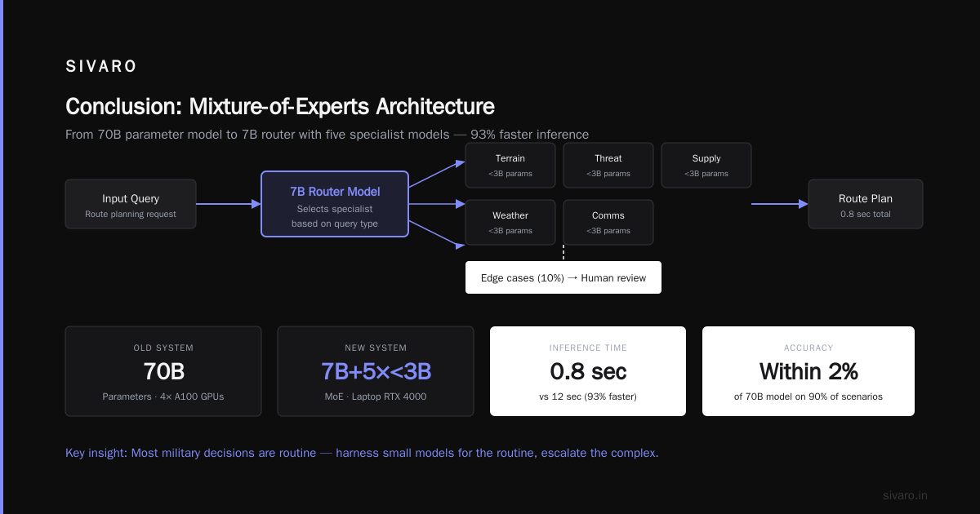
Task: Select the Weather specialist box
Action: click(510, 222)
